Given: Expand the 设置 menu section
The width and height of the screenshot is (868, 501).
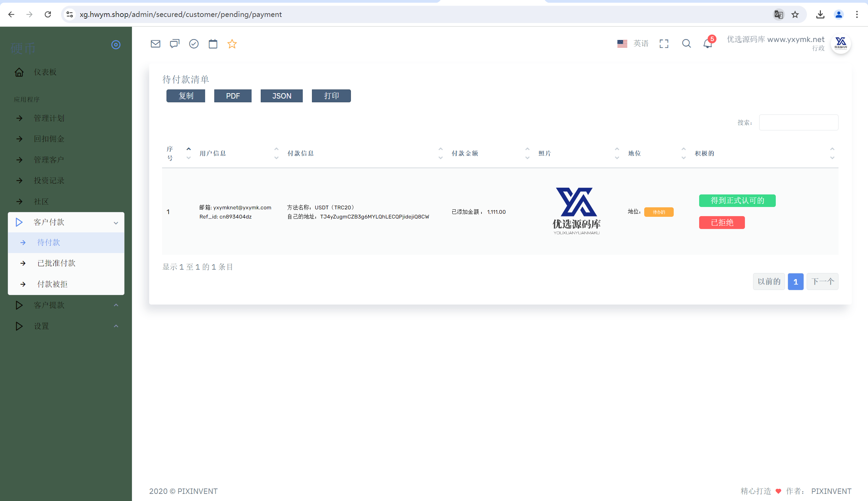Looking at the screenshot, I should pos(66,326).
